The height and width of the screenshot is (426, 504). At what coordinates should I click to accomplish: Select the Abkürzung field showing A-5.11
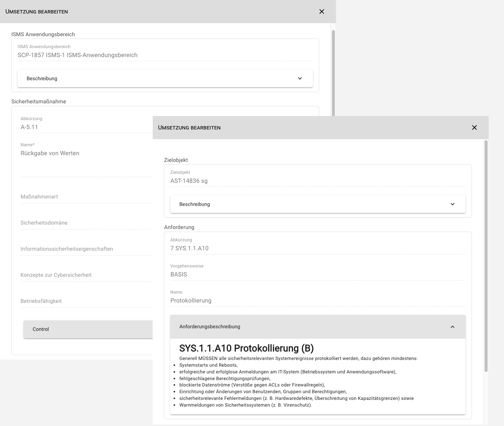(x=86, y=127)
